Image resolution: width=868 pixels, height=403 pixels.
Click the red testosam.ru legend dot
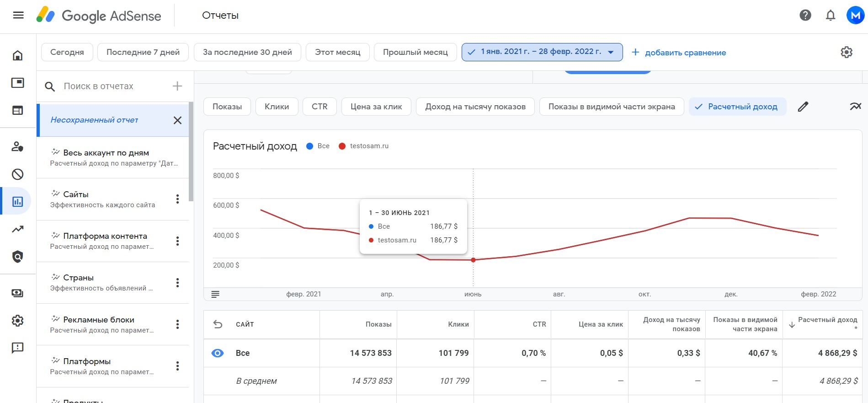point(342,146)
